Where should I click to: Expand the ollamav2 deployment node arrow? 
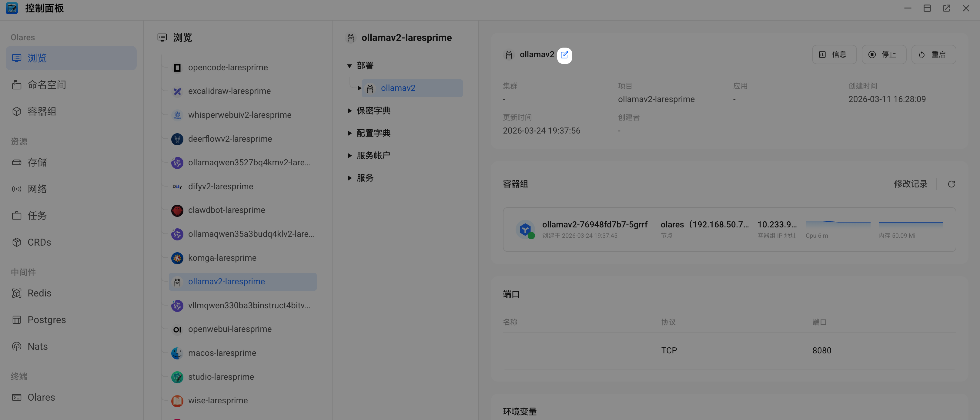[x=359, y=88]
